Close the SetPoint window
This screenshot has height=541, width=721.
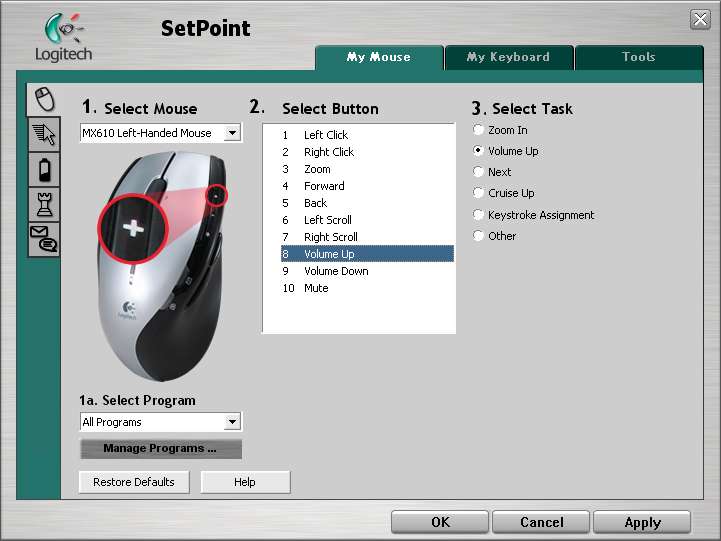pyautogui.click(x=700, y=20)
